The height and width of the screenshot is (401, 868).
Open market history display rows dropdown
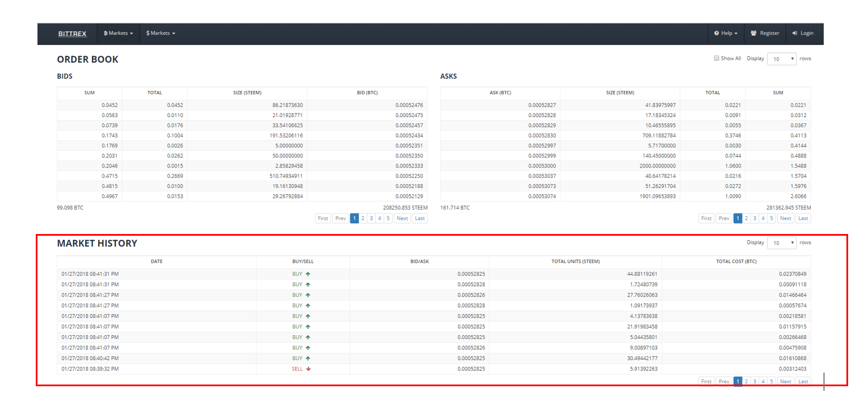click(x=782, y=243)
